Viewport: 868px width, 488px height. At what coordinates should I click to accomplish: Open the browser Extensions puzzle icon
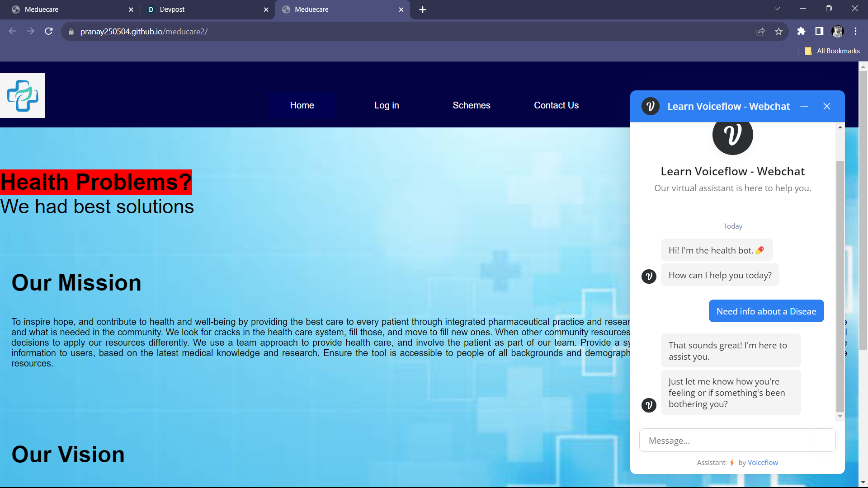point(801,31)
